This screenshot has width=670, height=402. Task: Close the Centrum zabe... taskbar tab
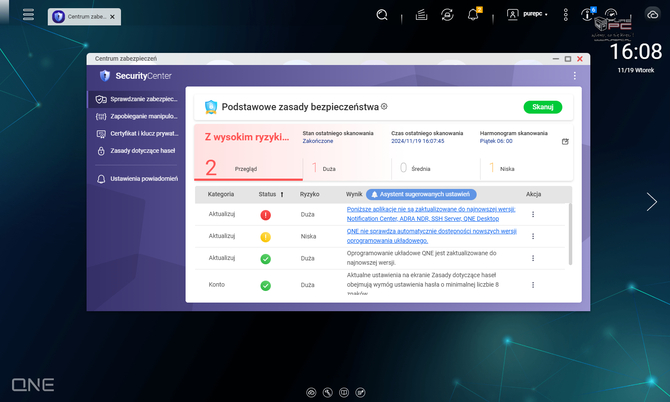[x=112, y=17]
